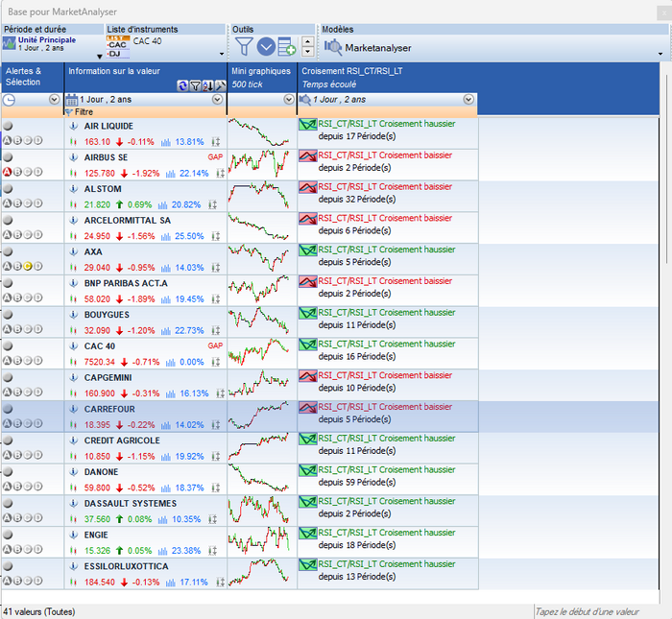Select the CAPGEMINI value name

coord(108,377)
